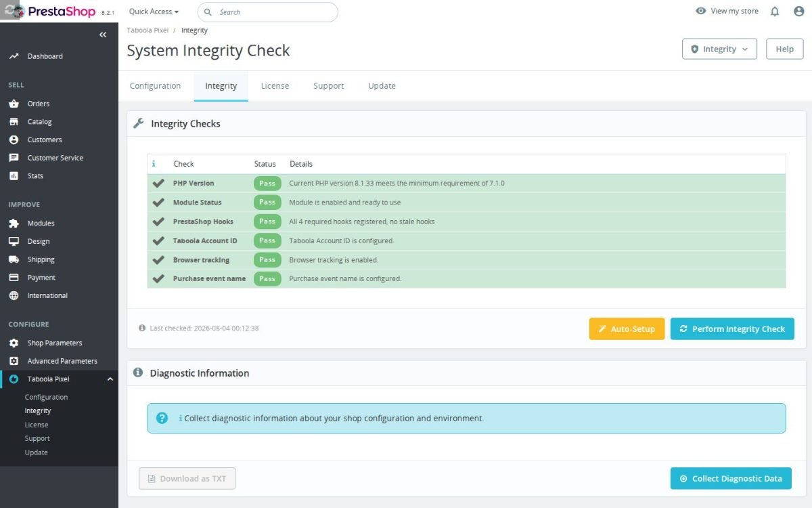Click the International globe icon

[x=14, y=295]
